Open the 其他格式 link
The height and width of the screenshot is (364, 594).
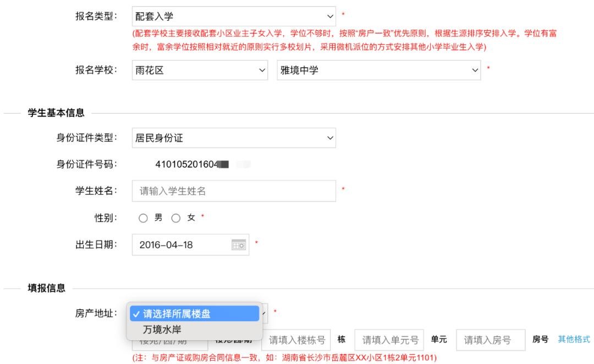pyautogui.click(x=574, y=339)
